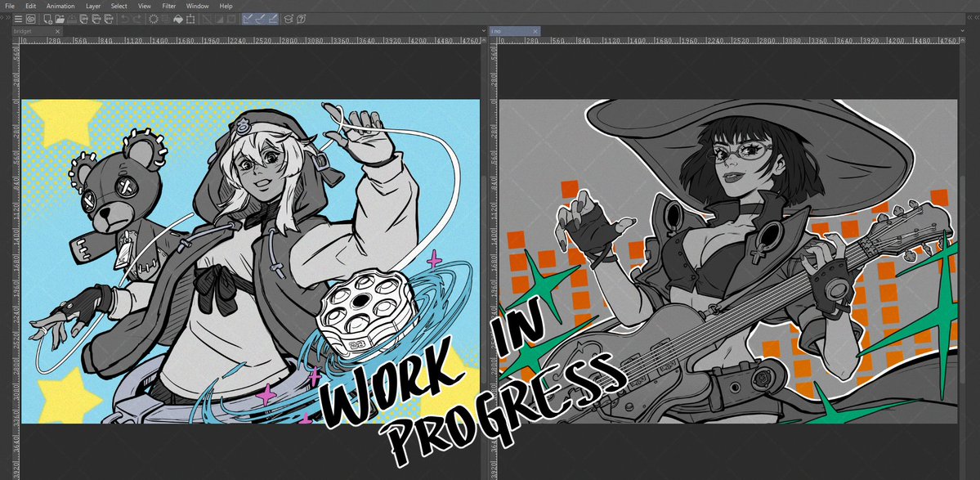The image size is (980, 480).
Task: Expand tab list dropdown of bridget pane
Action: [x=483, y=30]
